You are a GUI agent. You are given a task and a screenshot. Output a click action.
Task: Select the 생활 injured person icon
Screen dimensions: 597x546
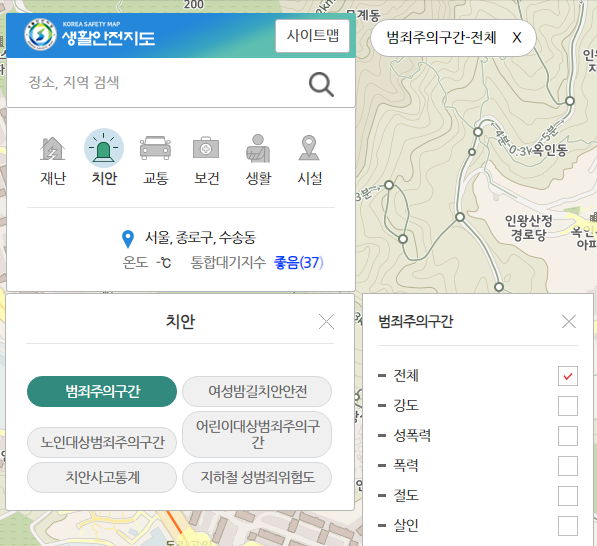pos(258,148)
